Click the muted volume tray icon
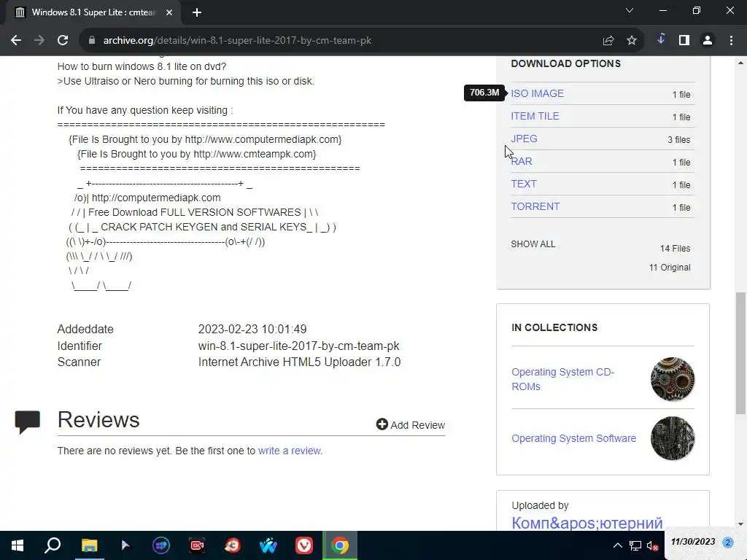Screen dimensions: 747x560 pyautogui.click(x=653, y=545)
